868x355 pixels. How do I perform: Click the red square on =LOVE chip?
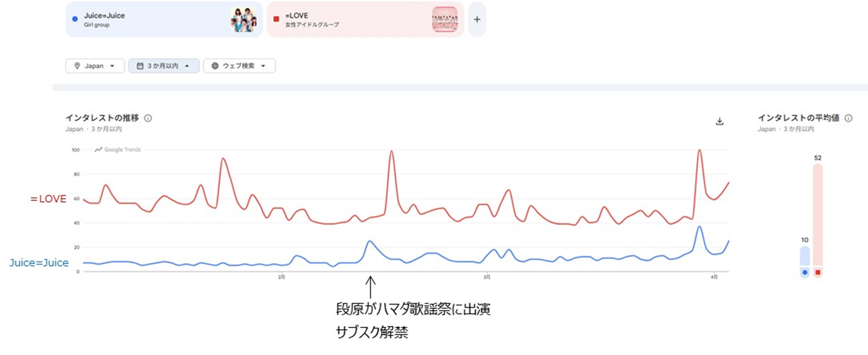(x=276, y=19)
